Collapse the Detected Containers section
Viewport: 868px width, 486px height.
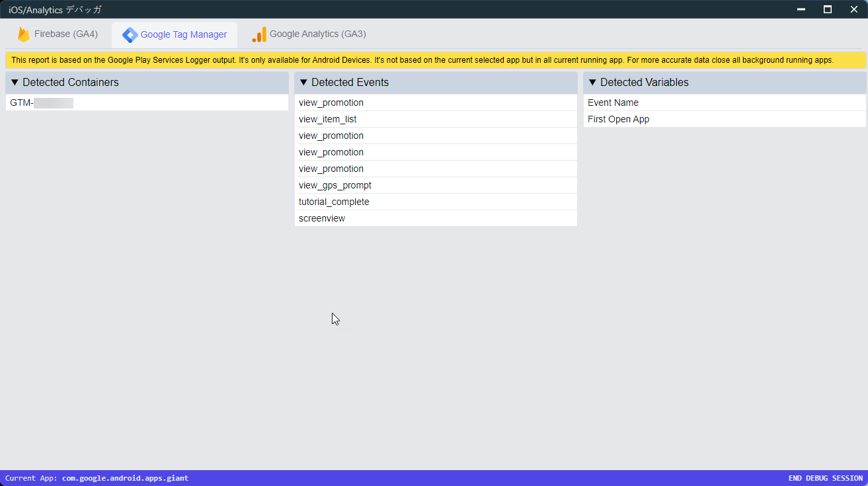[15, 83]
